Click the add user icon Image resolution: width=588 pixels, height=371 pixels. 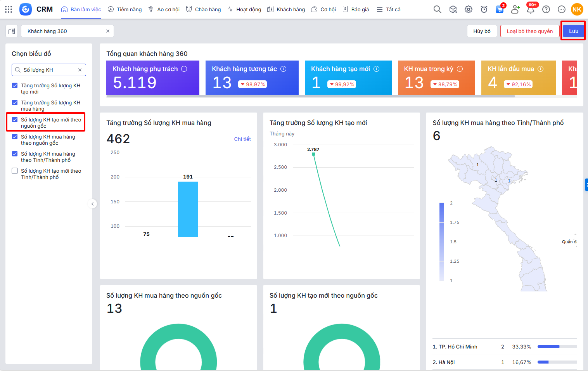click(x=515, y=9)
